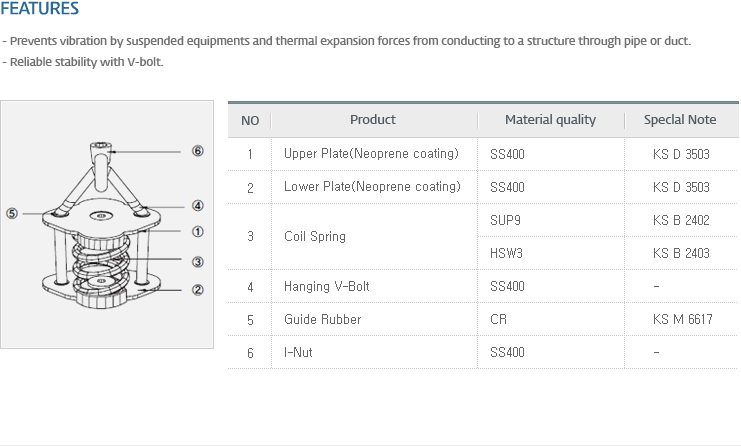Click the circled number 2 callout
Screen dimensions: 741x447
[x=198, y=290]
